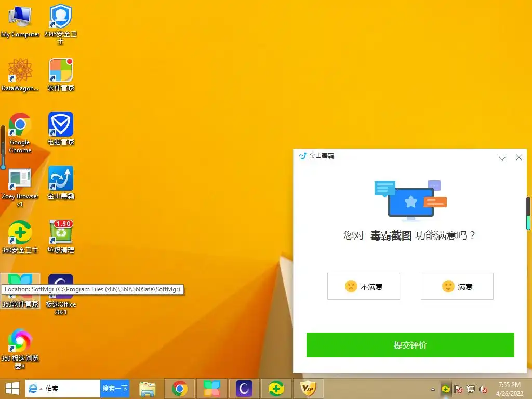Click the VIP shield taskbar icon
The width and height of the screenshot is (532, 399).
tap(309, 389)
